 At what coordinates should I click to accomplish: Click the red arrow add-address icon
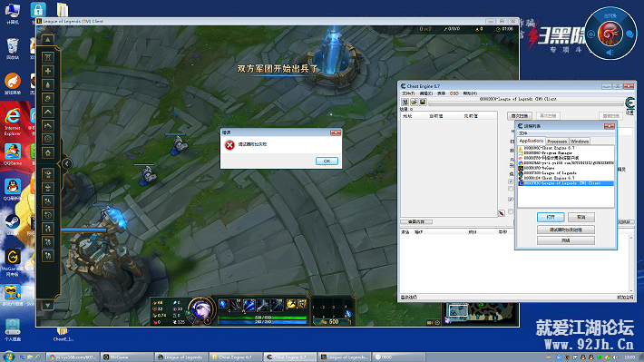click(502, 213)
